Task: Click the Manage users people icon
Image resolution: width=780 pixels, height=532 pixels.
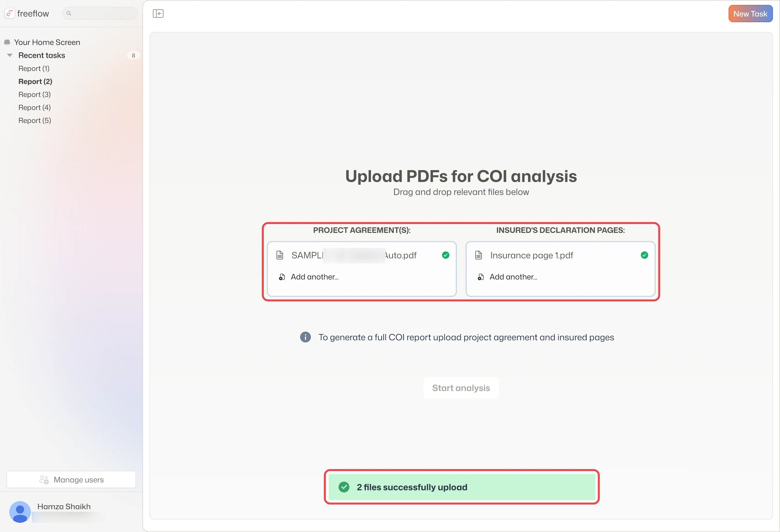Action: (44, 480)
